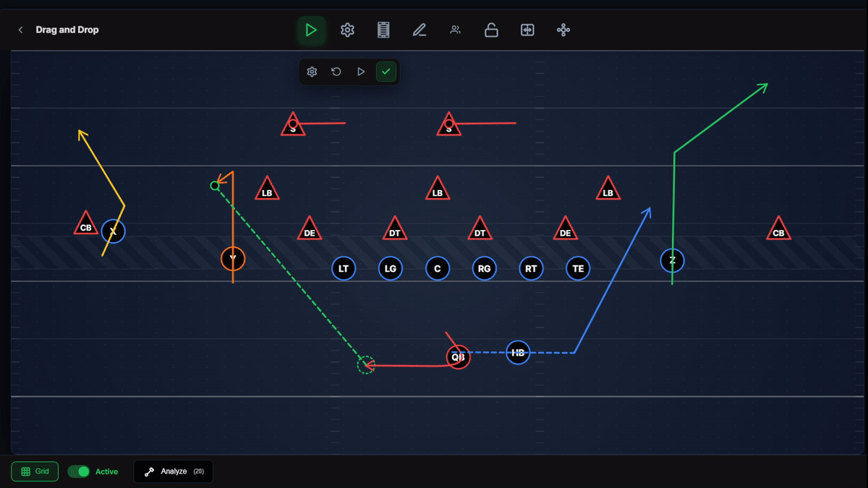
Task: Open gear options in the floating route toolbar
Action: click(x=312, y=72)
